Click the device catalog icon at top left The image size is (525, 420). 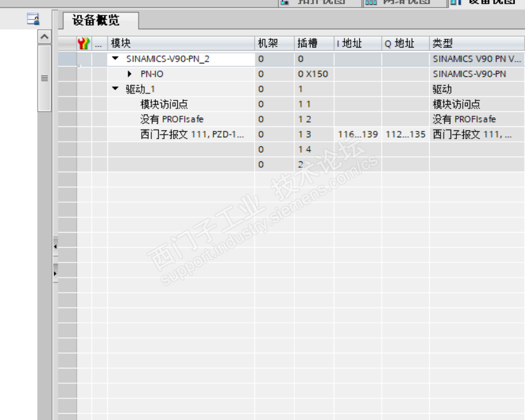coord(33,19)
